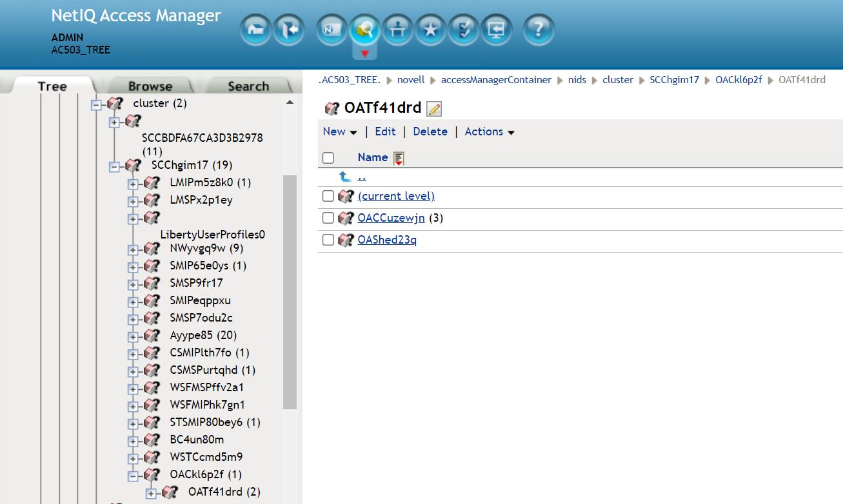
Task: Open the New dropdown menu
Action: [339, 131]
